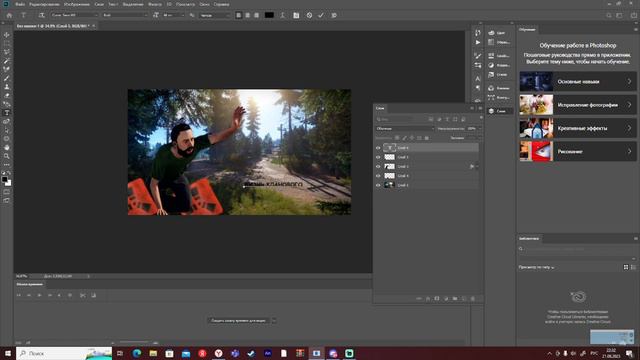Open the Layers opacity dropdown arrow
This screenshot has height=360, width=640.
(480, 129)
